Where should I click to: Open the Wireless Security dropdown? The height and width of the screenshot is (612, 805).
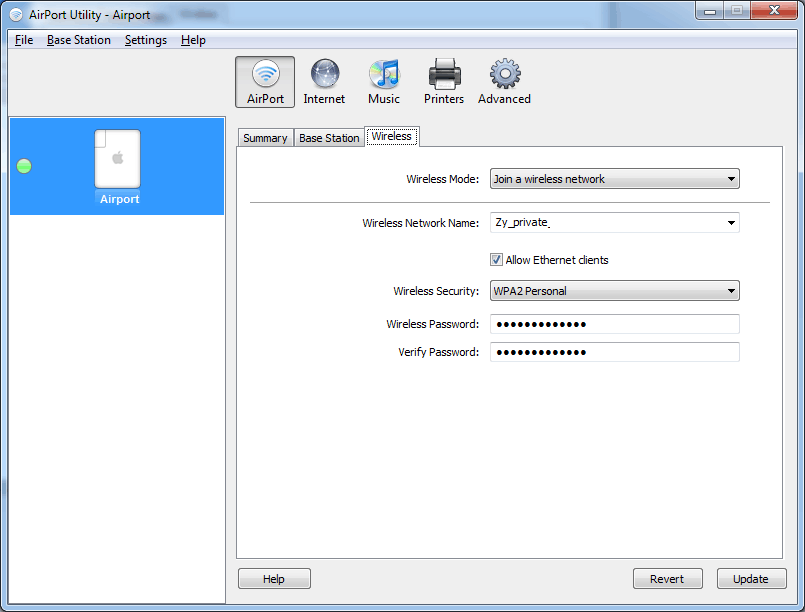pos(615,291)
